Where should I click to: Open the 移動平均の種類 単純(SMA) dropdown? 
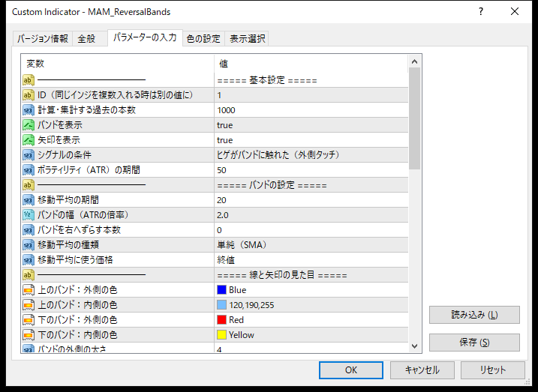click(x=311, y=244)
